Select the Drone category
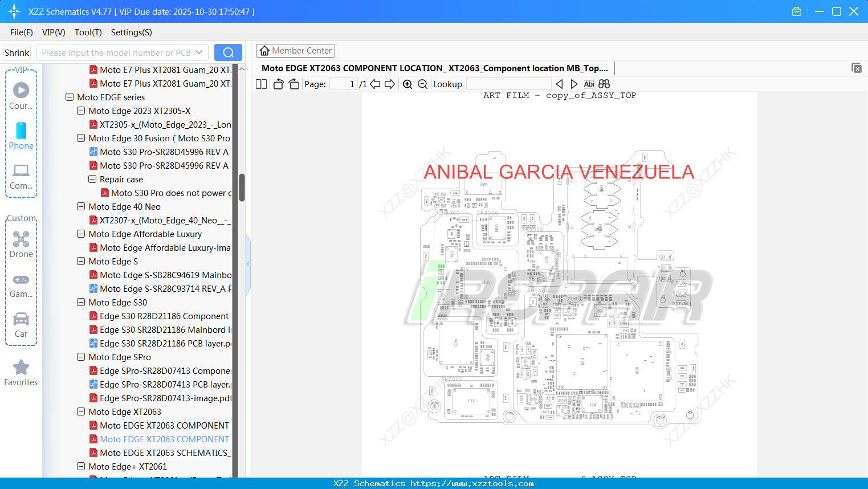This screenshot has width=868, height=489. click(x=21, y=244)
